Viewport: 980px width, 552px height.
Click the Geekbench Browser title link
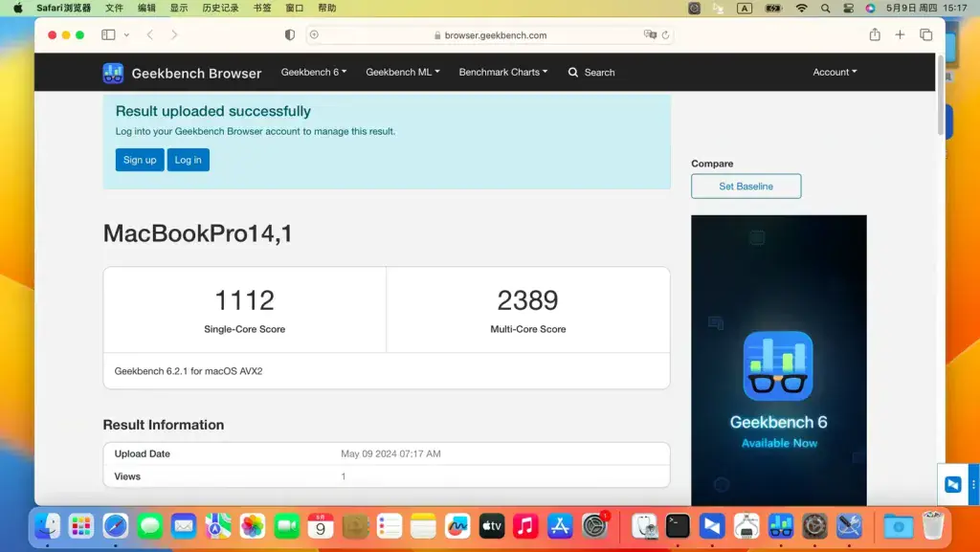click(197, 73)
